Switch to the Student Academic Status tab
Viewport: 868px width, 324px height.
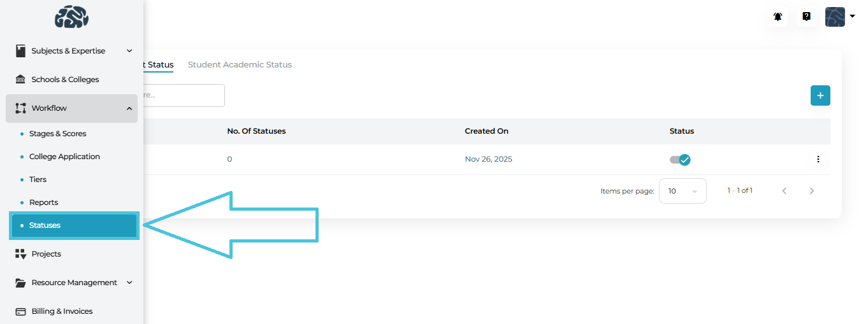pyautogui.click(x=240, y=65)
